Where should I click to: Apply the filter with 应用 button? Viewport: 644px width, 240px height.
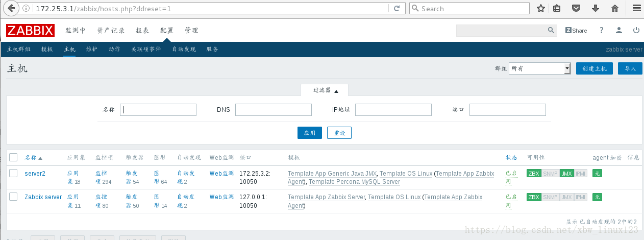pyautogui.click(x=310, y=133)
